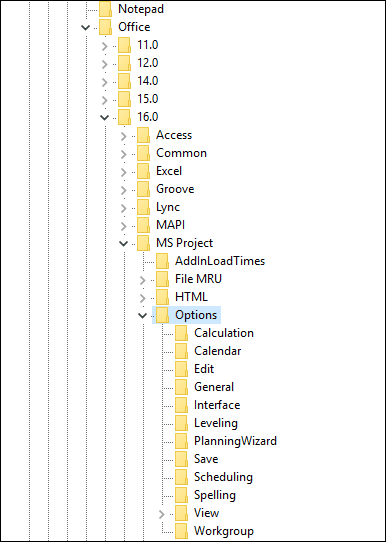Select the Leveling folder icon
Image resolution: width=386 pixels, height=542 pixels.
(181, 423)
